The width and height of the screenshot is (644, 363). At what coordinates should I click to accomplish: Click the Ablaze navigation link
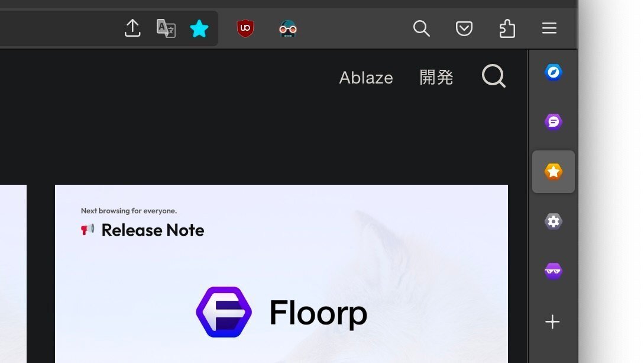366,78
